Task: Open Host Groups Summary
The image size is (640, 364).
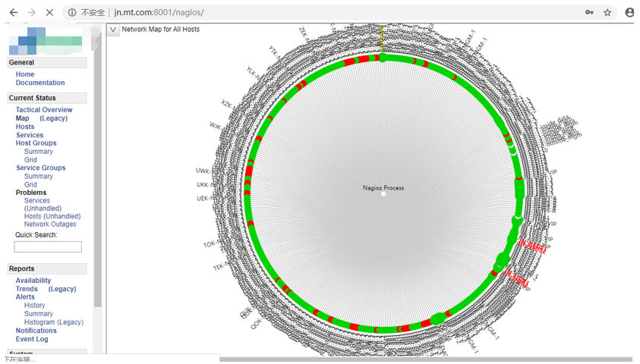Action: [x=39, y=152]
